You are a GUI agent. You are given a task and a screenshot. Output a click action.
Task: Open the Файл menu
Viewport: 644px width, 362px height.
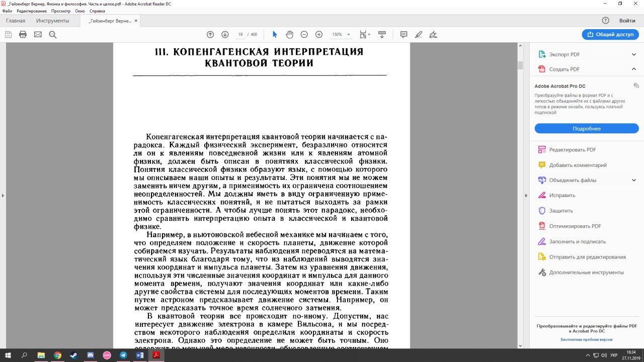(7, 11)
